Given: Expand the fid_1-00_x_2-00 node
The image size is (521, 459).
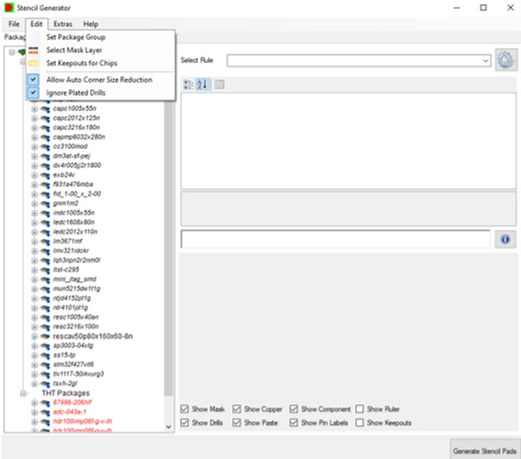Looking at the screenshot, I should pyautogui.click(x=34, y=194).
